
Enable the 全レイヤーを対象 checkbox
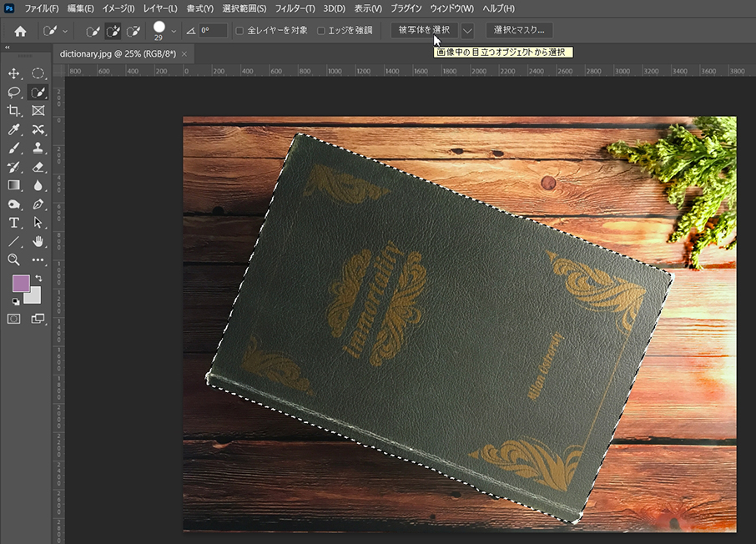[239, 31]
